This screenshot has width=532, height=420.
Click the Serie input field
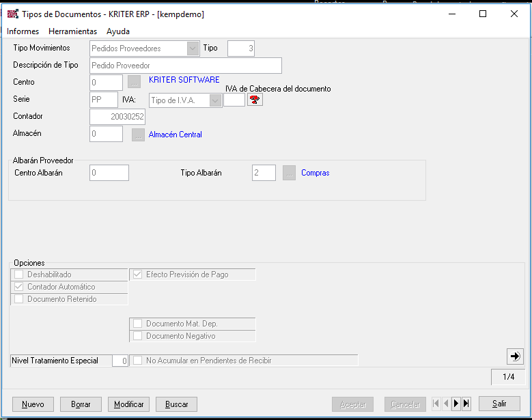pyautogui.click(x=104, y=100)
